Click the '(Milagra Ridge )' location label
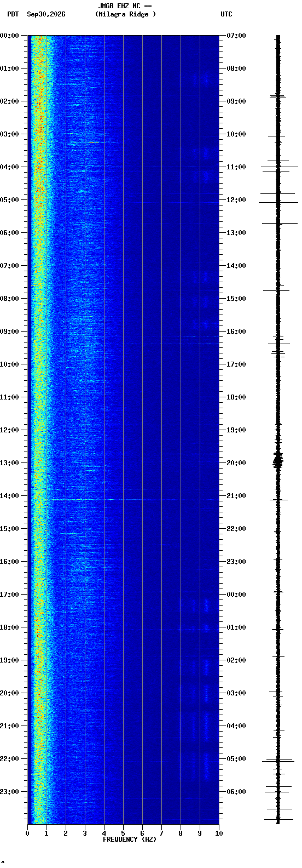The height and width of the screenshot is (868, 302). click(x=125, y=14)
